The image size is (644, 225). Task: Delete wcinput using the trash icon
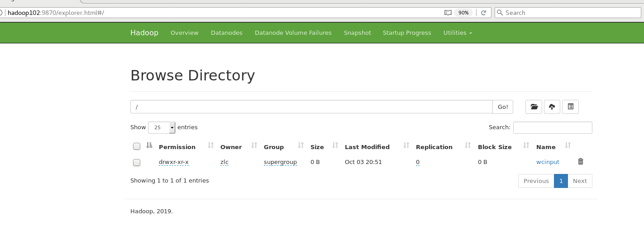click(581, 161)
